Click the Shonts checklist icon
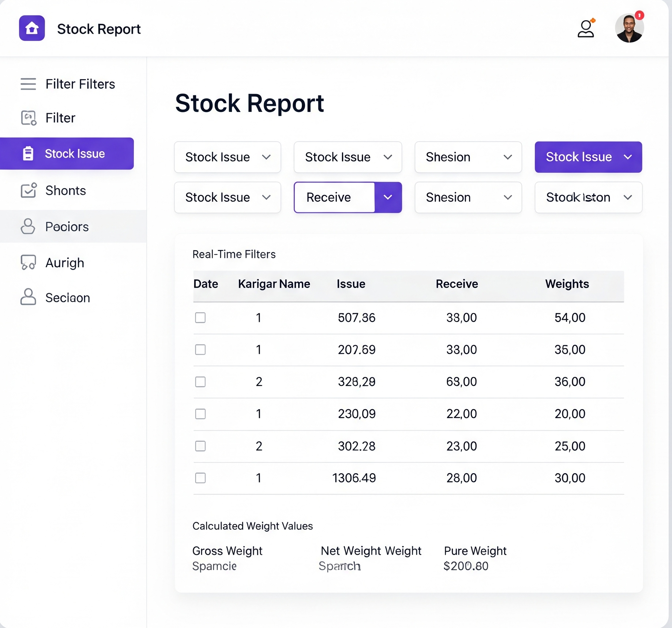Image resolution: width=672 pixels, height=628 pixels. click(x=29, y=190)
